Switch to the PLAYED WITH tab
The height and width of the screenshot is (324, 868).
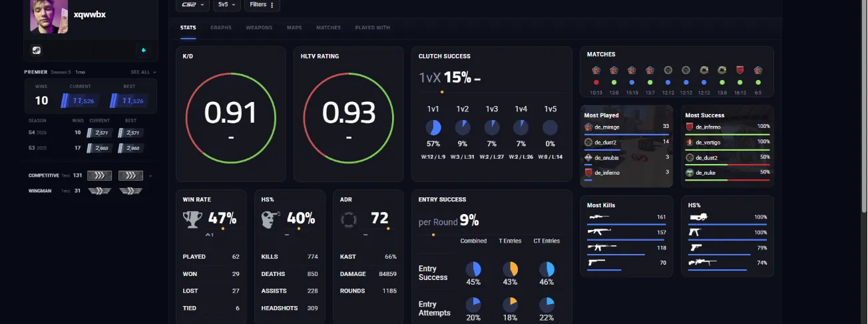click(373, 28)
